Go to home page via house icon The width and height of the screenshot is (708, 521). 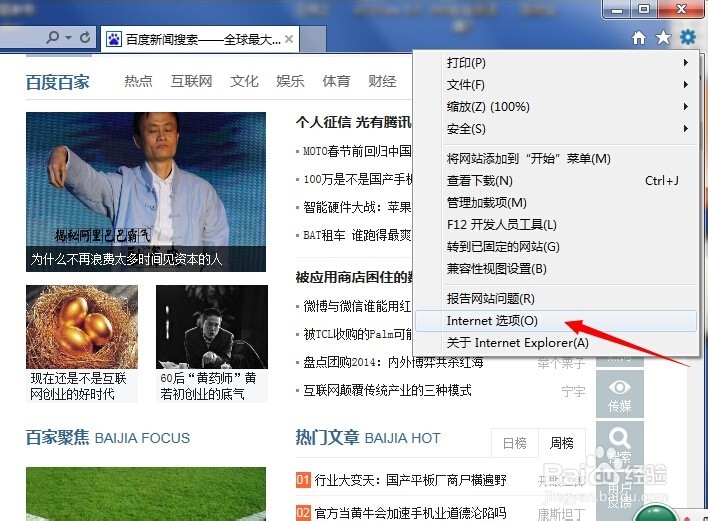pos(638,37)
